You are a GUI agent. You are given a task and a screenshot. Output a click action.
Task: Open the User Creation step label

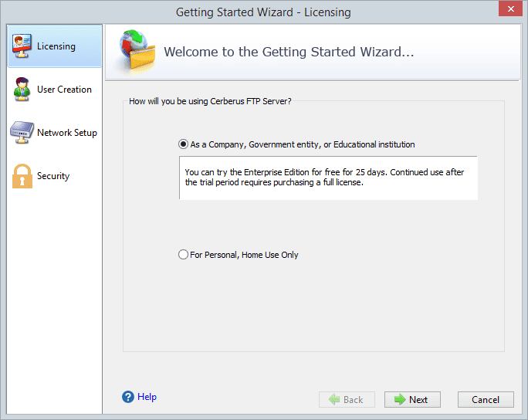pos(64,90)
